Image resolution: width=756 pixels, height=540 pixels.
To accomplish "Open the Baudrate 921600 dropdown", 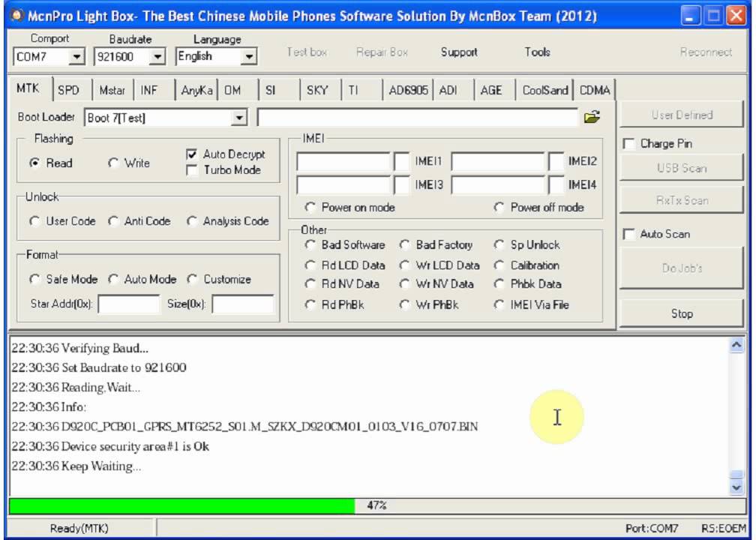I will pyautogui.click(x=157, y=57).
